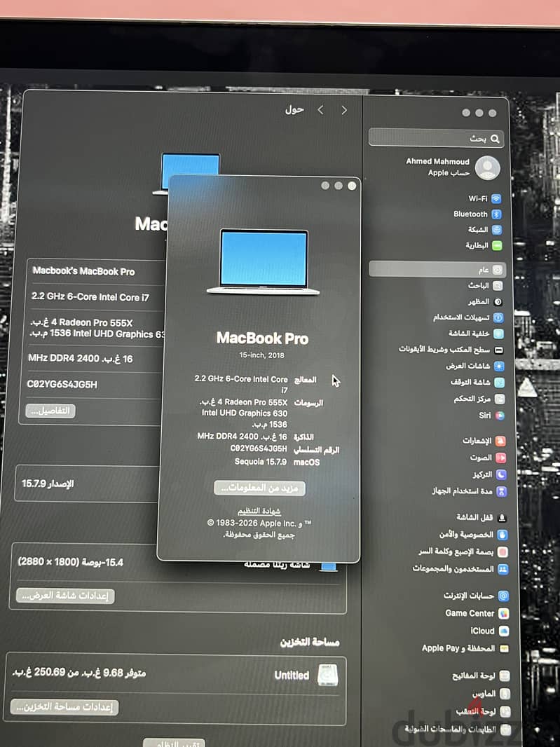This screenshot has height=747, width=560.
Task: Click the 15-inch, 2018 model text
Action: coord(261,355)
